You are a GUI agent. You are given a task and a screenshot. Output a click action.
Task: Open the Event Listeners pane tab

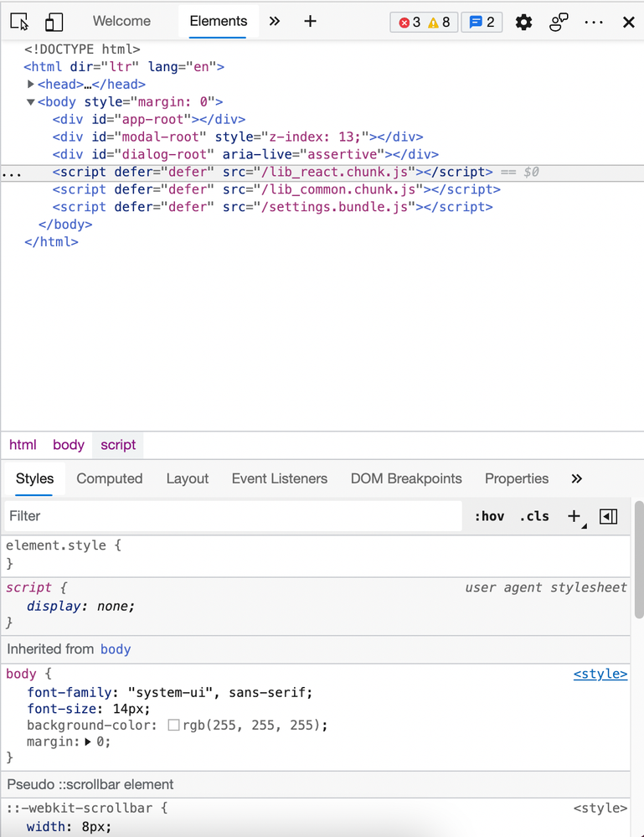(280, 478)
